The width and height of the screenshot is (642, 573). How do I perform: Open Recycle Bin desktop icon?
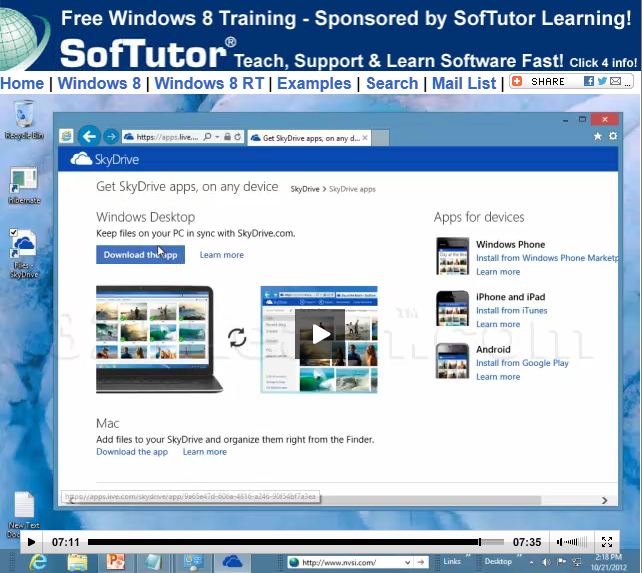coord(24,120)
